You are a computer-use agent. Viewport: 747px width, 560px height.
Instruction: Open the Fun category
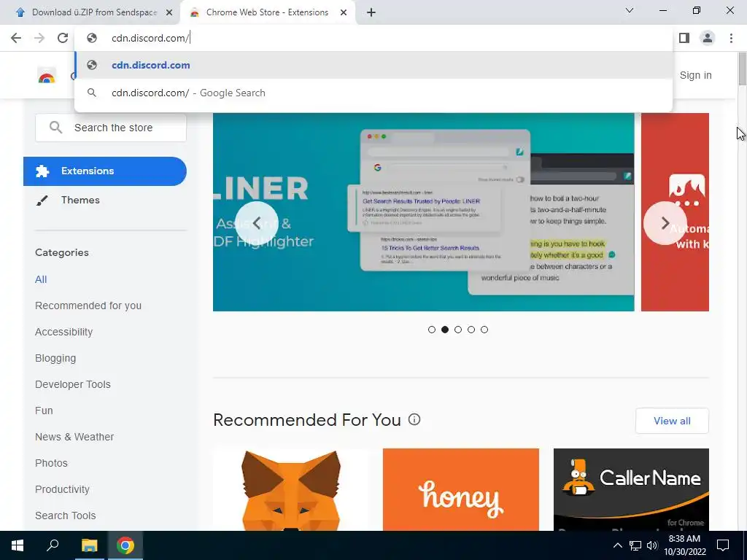44,411
